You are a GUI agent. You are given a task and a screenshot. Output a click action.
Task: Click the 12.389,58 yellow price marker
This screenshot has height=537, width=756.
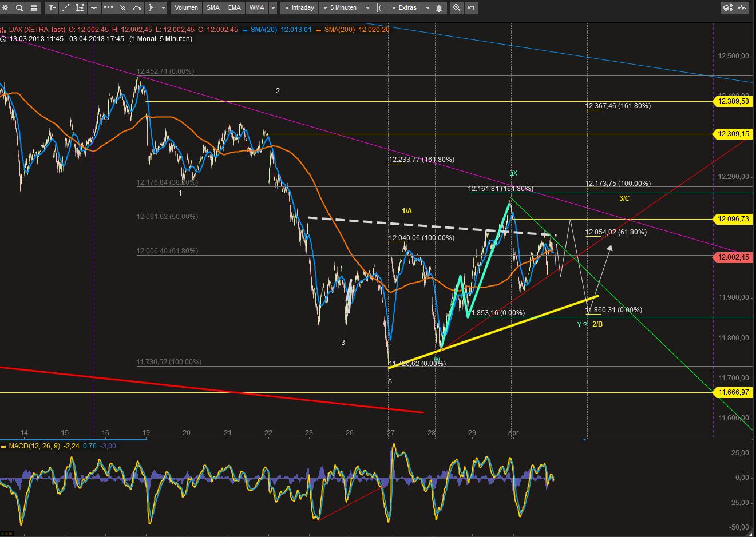pos(732,101)
